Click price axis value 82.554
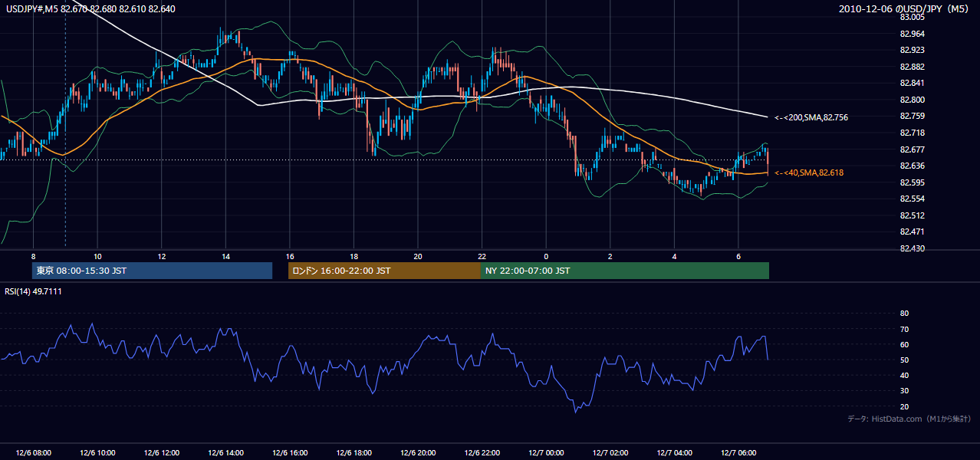The width and height of the screenshot is (980, 460). pyautogui.click(x=912, y=199)
